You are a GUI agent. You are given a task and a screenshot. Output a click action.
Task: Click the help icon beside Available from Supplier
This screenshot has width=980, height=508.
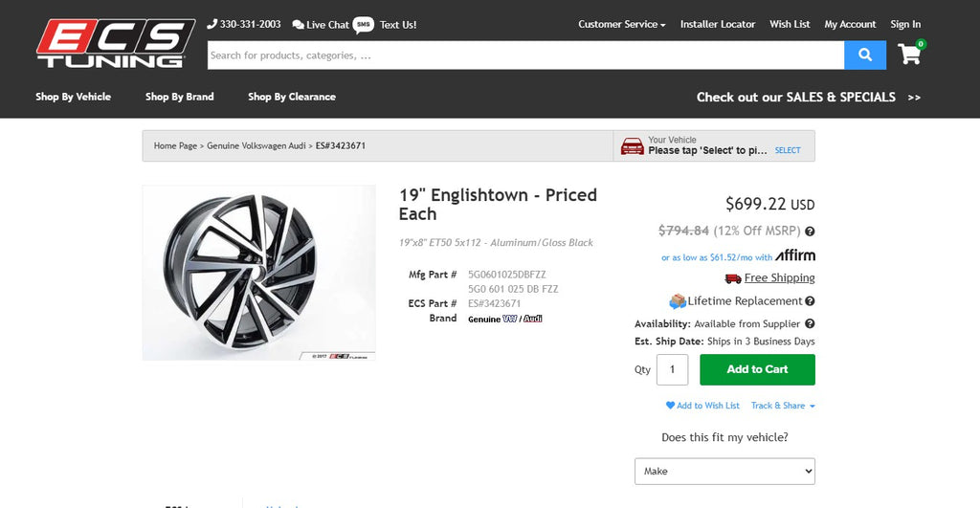pyautogui.click(x=810, y=323)
